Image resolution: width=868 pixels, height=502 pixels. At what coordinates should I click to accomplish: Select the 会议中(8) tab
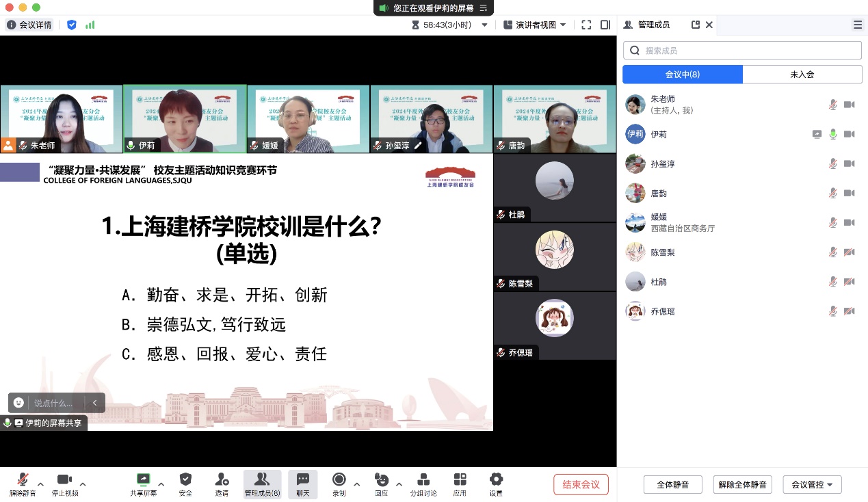pos(682,75)
